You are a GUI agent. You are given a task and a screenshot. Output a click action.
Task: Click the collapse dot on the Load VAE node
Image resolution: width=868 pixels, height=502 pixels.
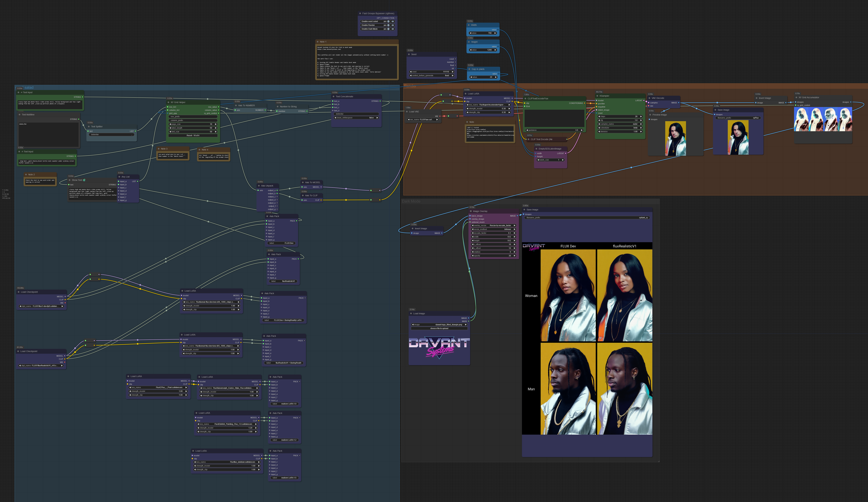coord(407,112)
